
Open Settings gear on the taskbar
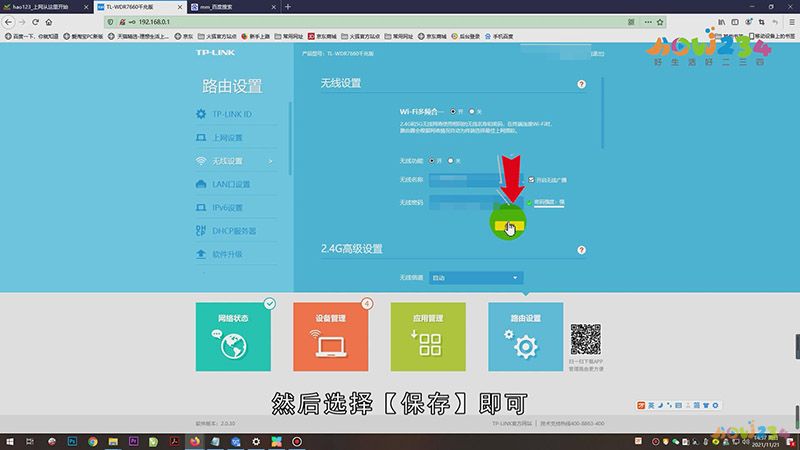coord(256,441)
